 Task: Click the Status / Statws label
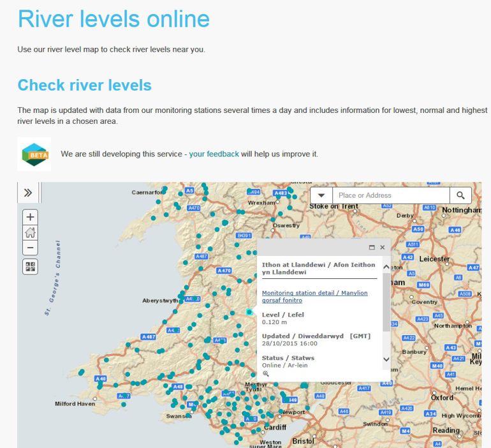288,358
